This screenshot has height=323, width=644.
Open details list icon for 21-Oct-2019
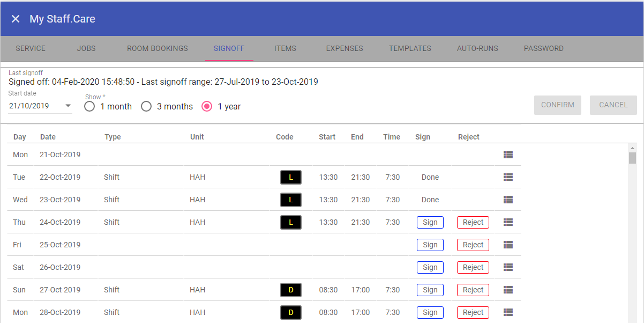tap(508, 155)
